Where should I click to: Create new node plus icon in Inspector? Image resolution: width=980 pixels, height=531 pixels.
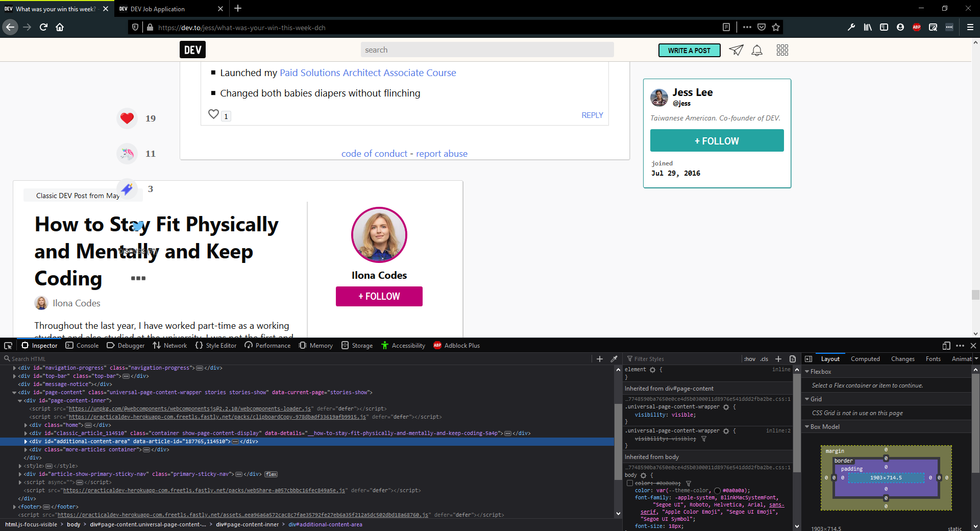click(x=600, y=359)
